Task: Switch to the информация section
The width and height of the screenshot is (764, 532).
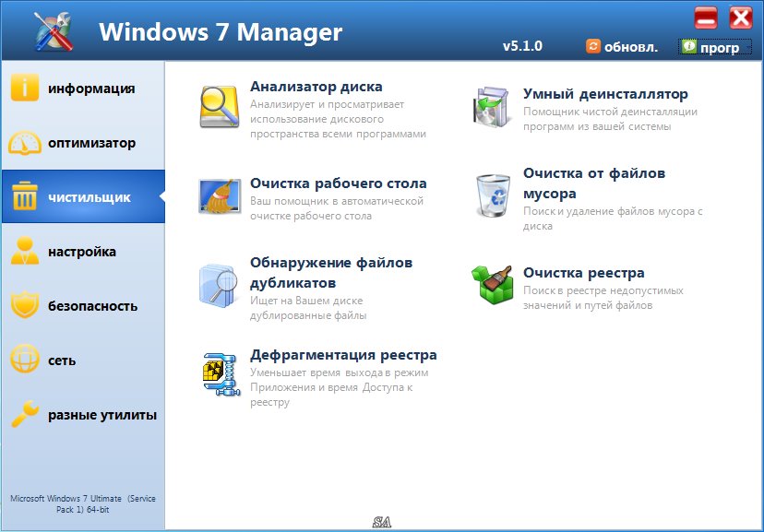Action: (83, 89)
